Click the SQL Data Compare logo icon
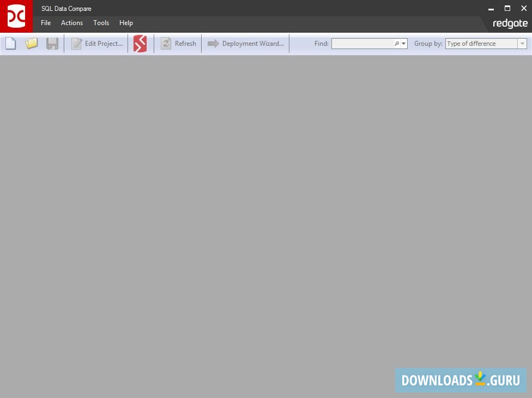The width and height of the screenshot is (532, 398). (x=16, y=16)
